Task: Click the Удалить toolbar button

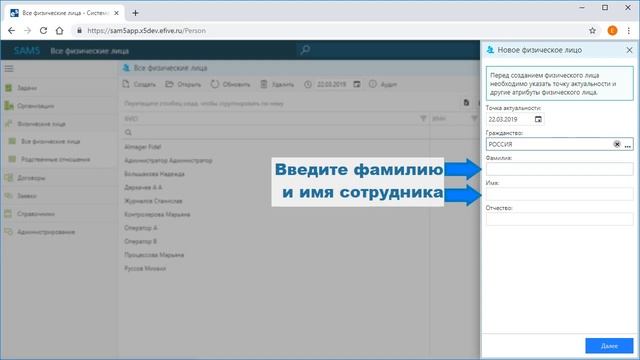Action: (x=277, y=84)
